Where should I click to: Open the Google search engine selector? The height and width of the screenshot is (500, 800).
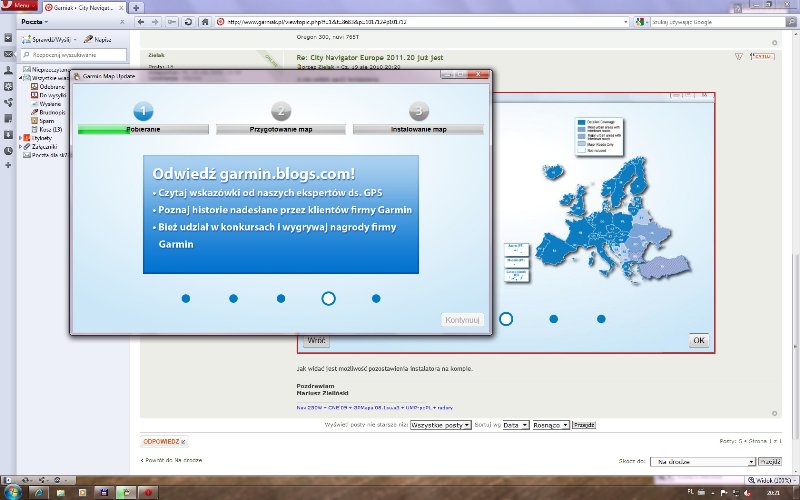pyautogui.click(x=641, y=22)
